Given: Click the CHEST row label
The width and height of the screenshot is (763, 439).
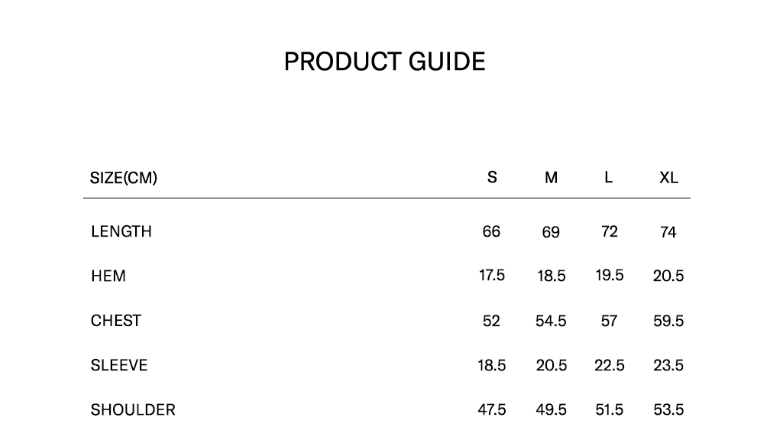Looking at the screenshot, I should (x=116, y=321).
